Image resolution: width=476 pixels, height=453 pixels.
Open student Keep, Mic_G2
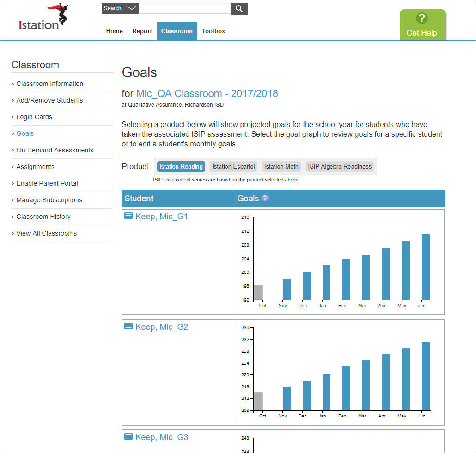point(162,327)
